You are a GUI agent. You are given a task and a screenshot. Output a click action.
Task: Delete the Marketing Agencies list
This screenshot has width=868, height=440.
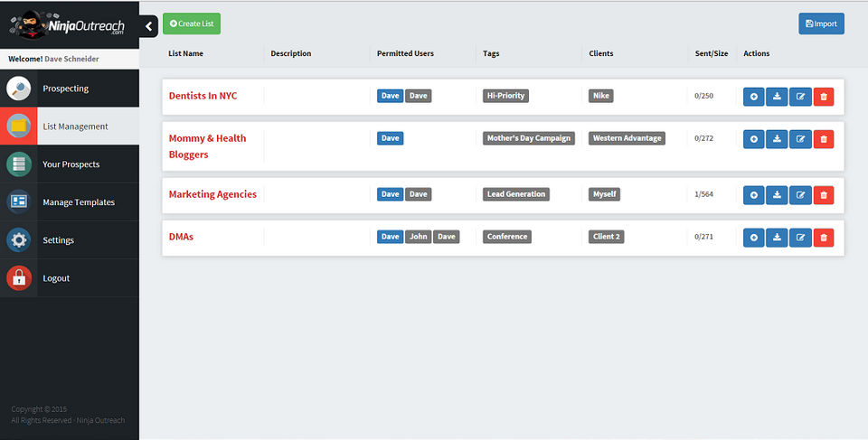click(824, 195)
